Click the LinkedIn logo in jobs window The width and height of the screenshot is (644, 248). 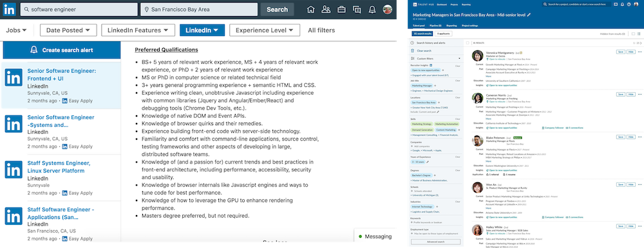(x=9, y=10)
